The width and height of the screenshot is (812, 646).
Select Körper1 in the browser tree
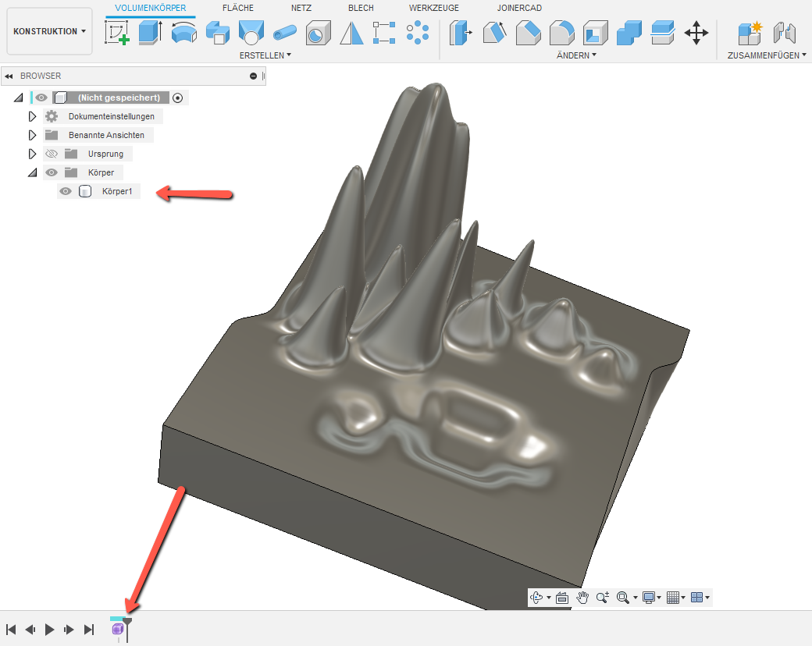pos(117,191)
